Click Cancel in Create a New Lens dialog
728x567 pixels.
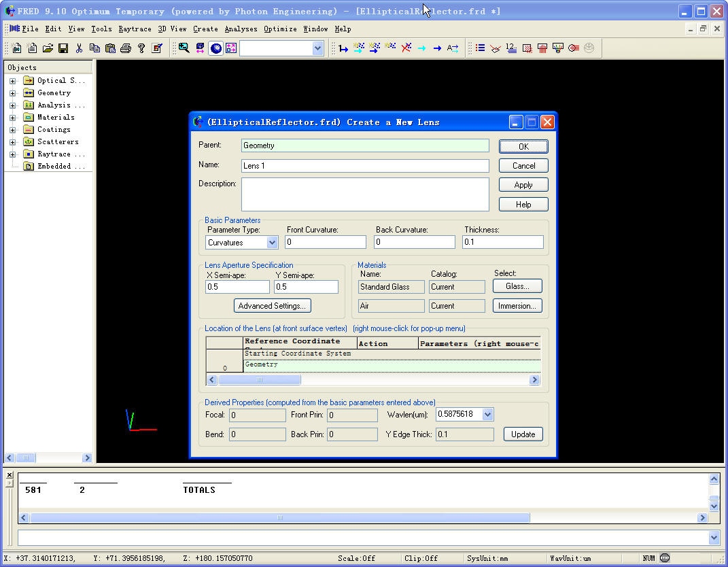[x=523, y=166]
